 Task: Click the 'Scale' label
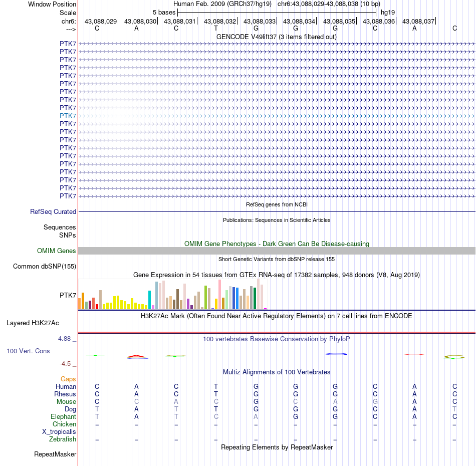(68, 13)
